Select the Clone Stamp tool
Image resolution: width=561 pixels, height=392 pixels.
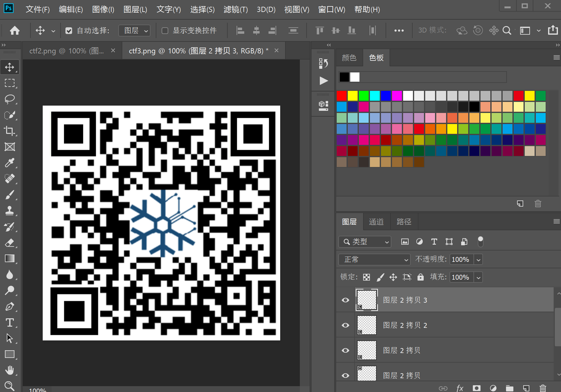point(10,211)
